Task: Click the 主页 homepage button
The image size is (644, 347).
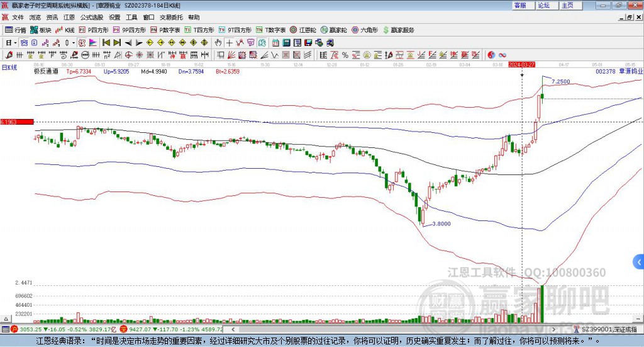Action: [x=570, y=5]
